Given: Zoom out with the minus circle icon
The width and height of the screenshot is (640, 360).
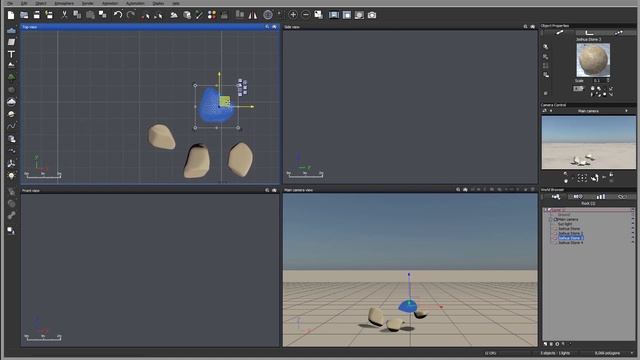Looking at the screenshot, I should click(306, 15).
